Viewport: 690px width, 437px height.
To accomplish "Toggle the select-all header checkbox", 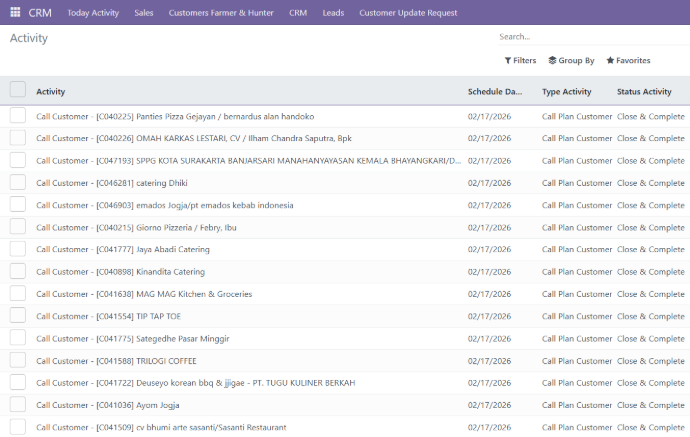I will pos(18,90).
